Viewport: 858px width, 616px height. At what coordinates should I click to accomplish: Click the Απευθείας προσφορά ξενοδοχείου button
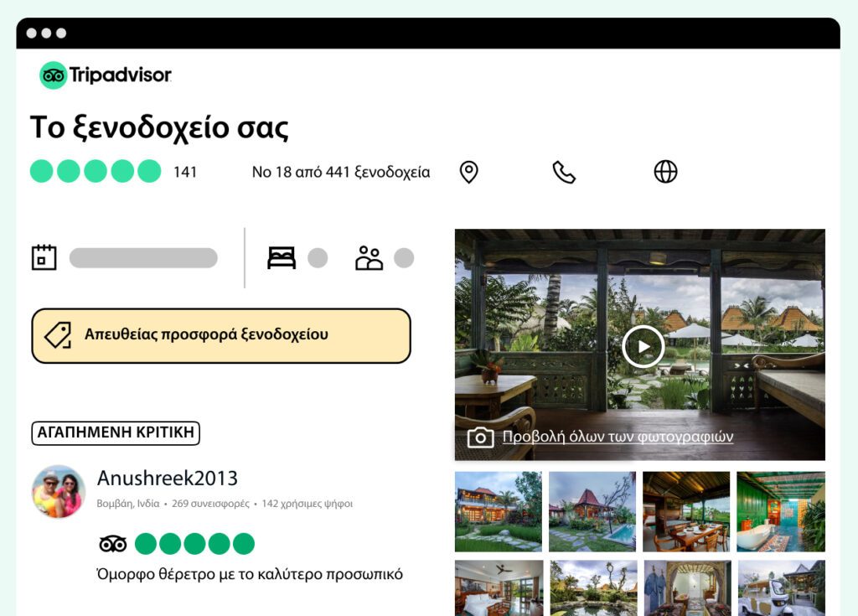[x=221, y=335]
